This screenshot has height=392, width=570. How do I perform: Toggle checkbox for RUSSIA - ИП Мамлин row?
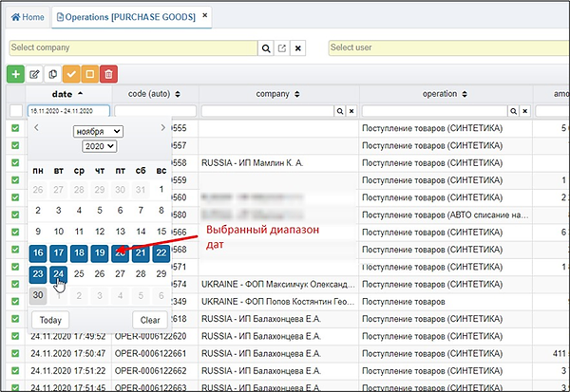pyautogui.click(x=15, y=162)
